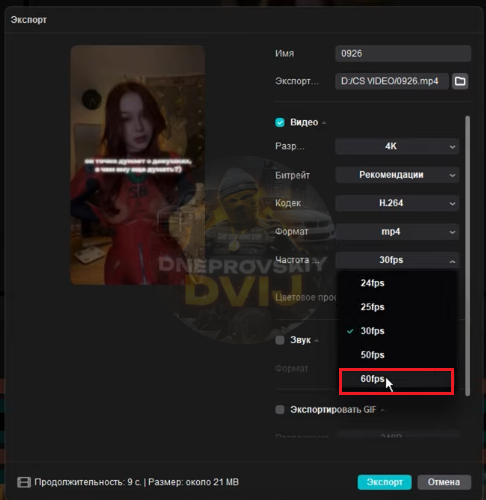This screenshot has height=500, width=486.
Task: Open the mp4 format dropdown
Action: tap(397, 231)
